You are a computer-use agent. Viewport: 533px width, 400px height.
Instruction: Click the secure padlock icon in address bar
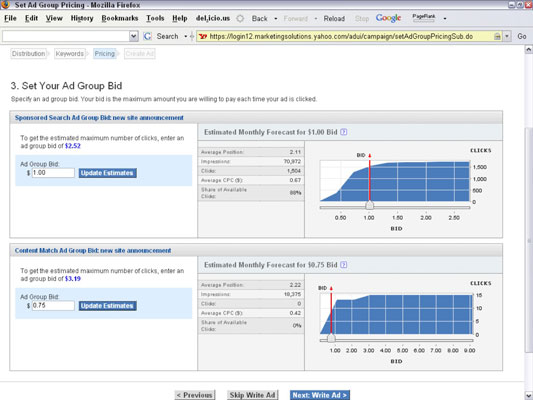(x=497, y=36)
